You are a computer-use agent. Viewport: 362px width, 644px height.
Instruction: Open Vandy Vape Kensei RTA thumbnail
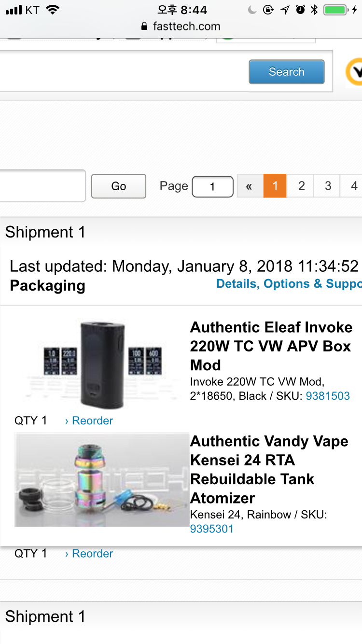coord(102,479)
